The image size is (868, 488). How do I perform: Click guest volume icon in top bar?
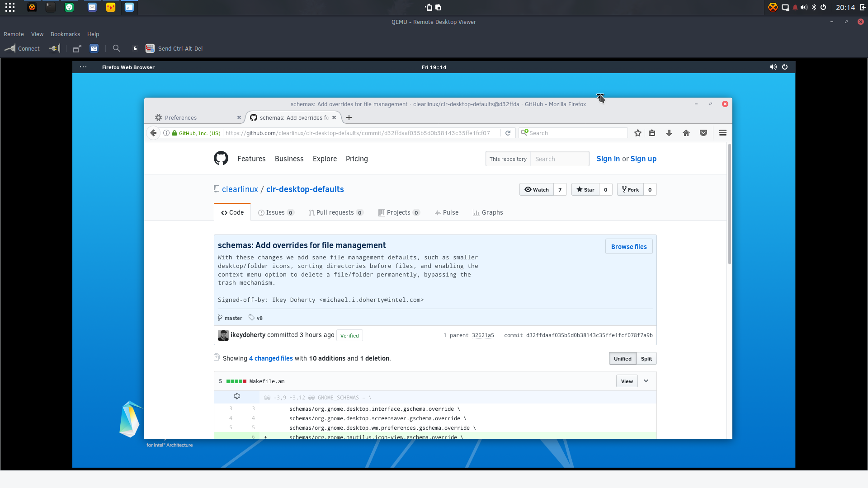click(x=774, y=67)
